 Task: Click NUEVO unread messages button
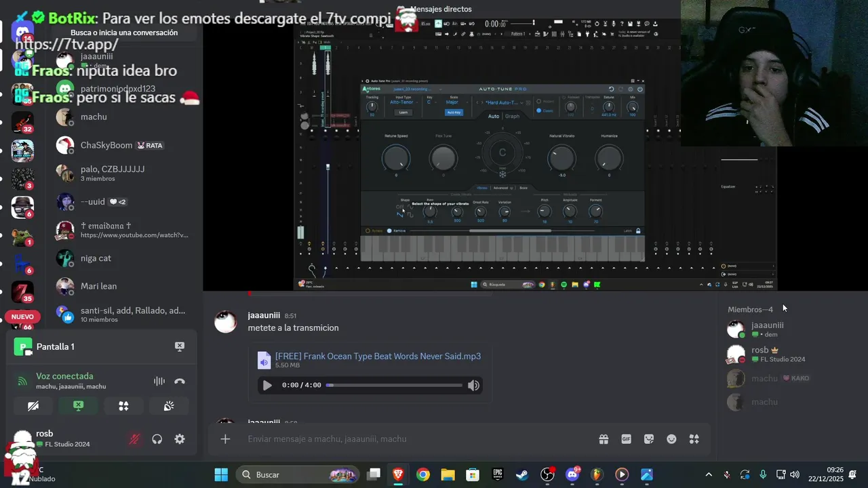coord(22,317)
